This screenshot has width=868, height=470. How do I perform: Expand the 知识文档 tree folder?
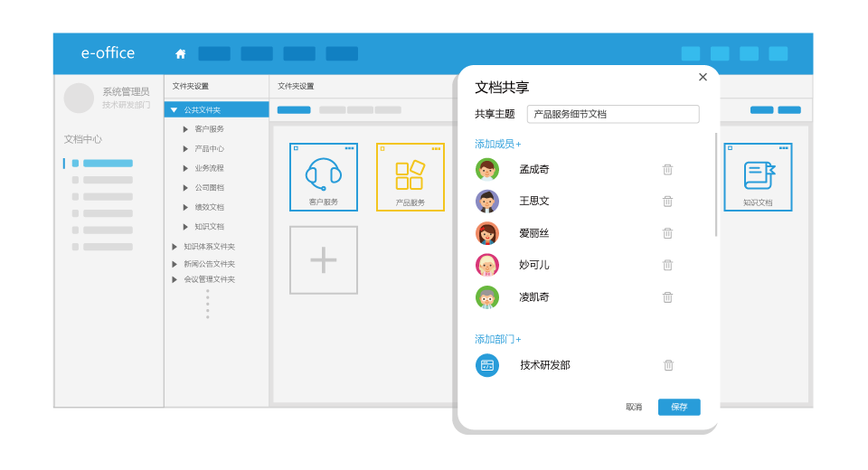[x=185, y=227]
